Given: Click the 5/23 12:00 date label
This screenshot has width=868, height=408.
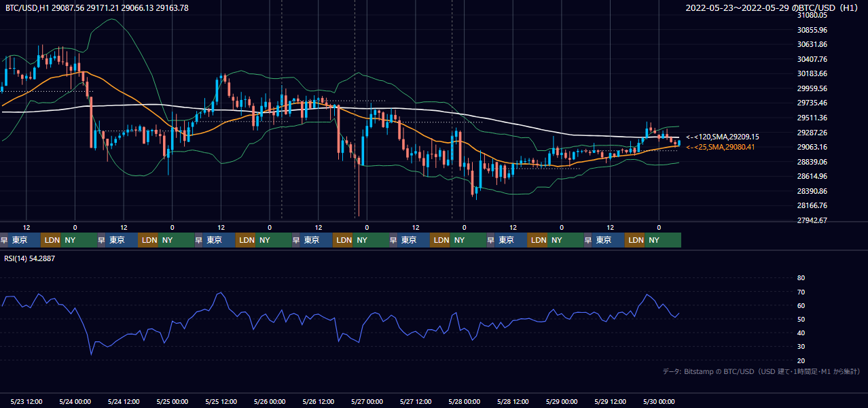Looking at the screenshot, I should pyautogui.click(x=26, y=402).
